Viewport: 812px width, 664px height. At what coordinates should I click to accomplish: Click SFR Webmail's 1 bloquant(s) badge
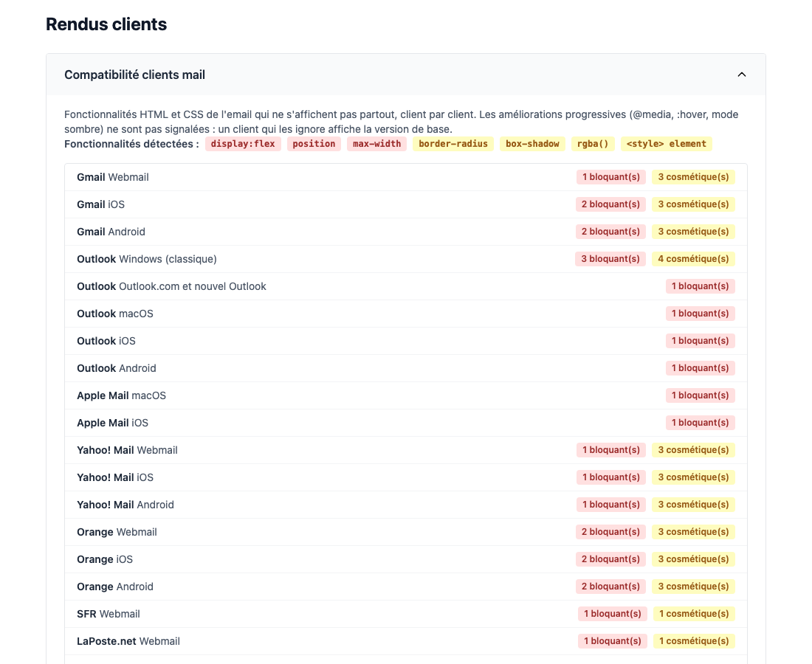click(x=613, y=614)
